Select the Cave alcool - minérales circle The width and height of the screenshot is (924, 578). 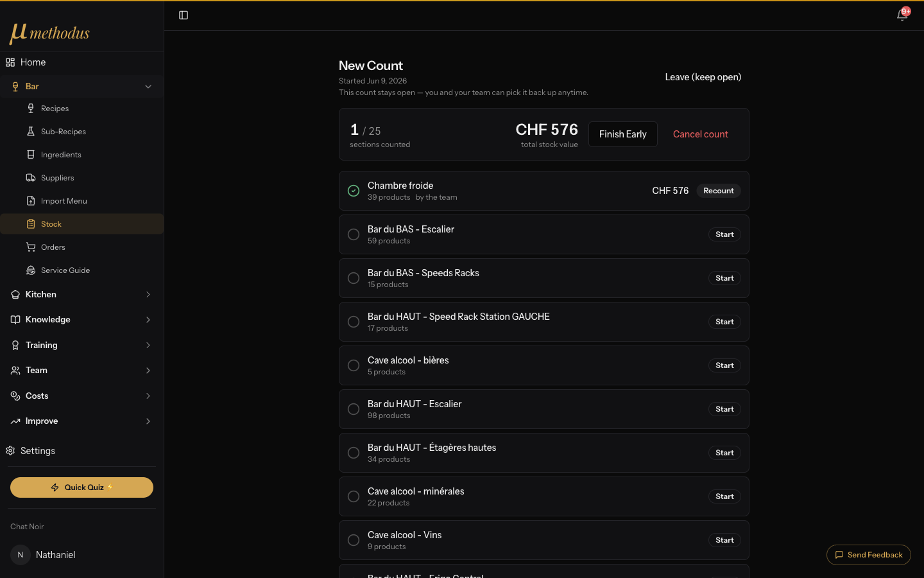tap(354, 496)
